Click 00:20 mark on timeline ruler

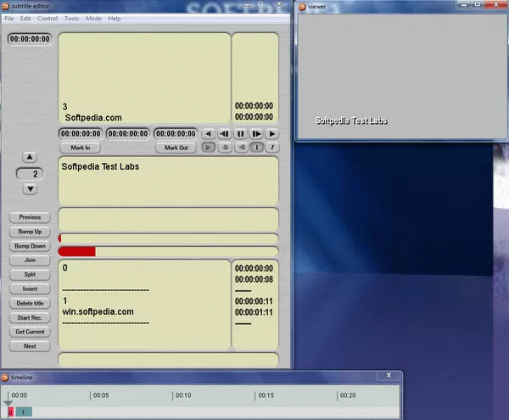[x=348, y=395]
